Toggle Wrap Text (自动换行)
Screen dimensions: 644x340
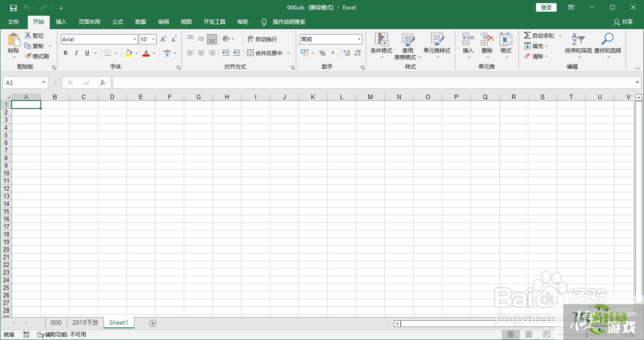pos(262,39)
